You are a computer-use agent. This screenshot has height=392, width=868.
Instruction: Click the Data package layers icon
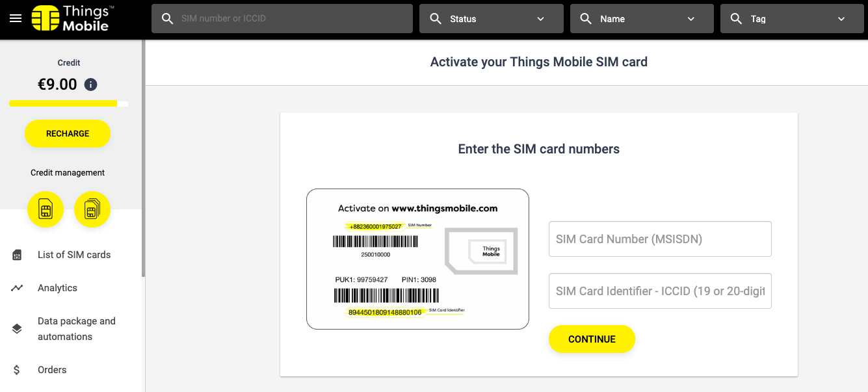(x=17, y=329)
